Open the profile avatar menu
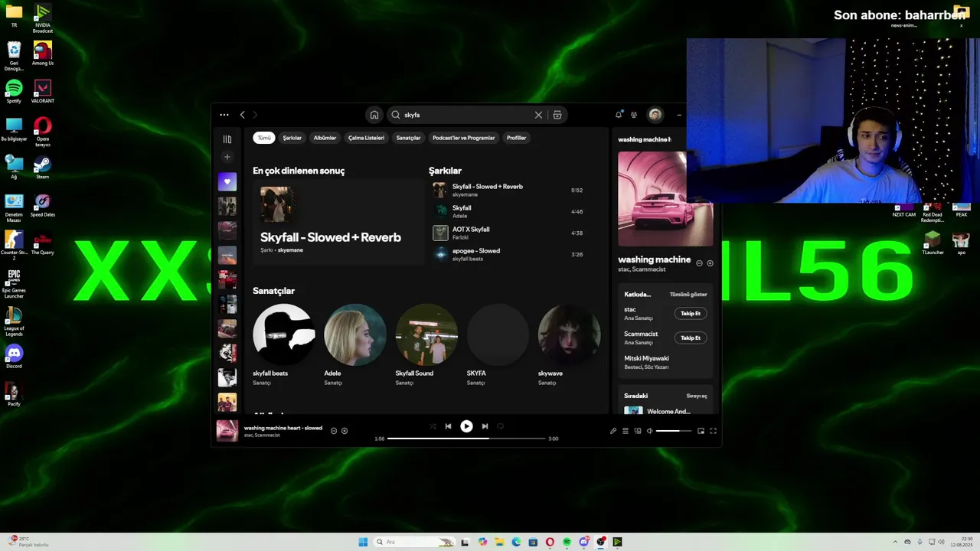 [655, 115]
